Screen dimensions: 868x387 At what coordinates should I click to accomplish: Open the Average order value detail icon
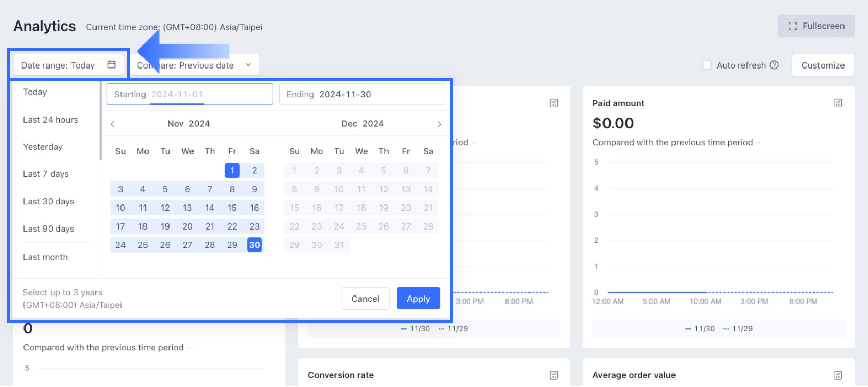pyautogui.click(x=838, y=375)
